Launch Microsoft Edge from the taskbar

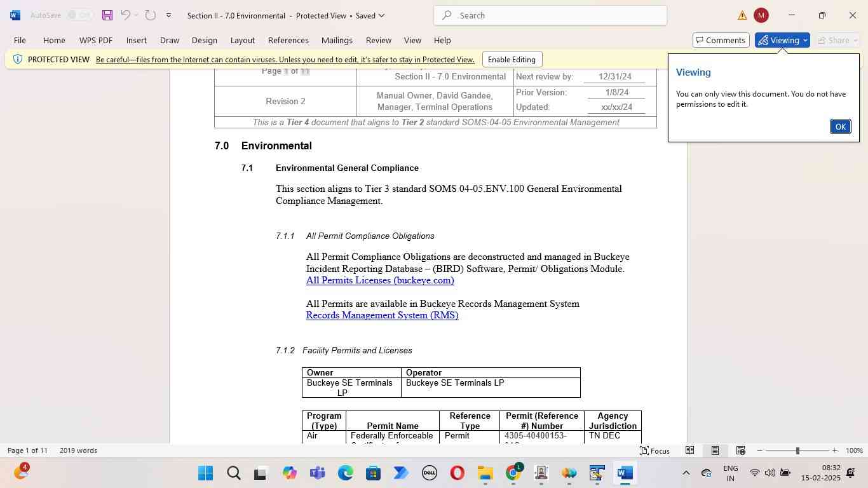[345, 473]
